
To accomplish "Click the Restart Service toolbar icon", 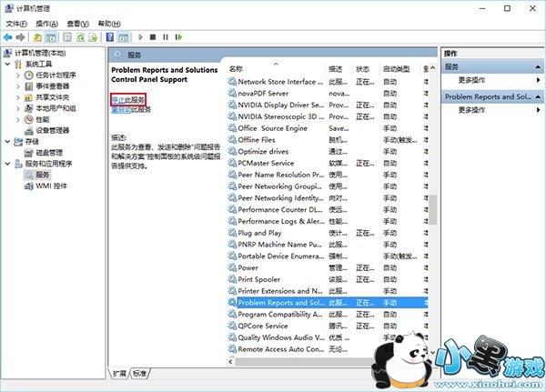I will tap(177, 38).
